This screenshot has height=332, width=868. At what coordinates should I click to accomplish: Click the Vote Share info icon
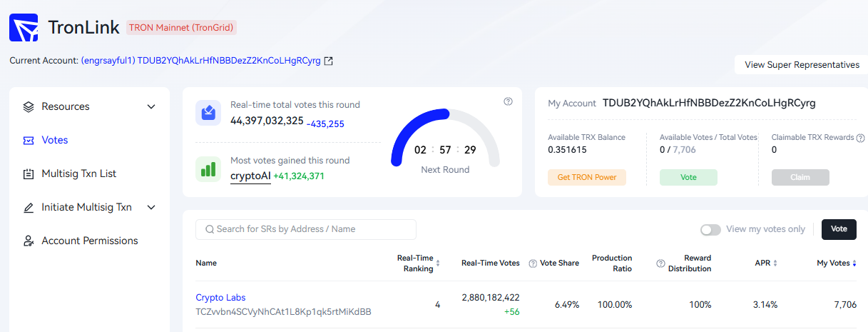533,263
